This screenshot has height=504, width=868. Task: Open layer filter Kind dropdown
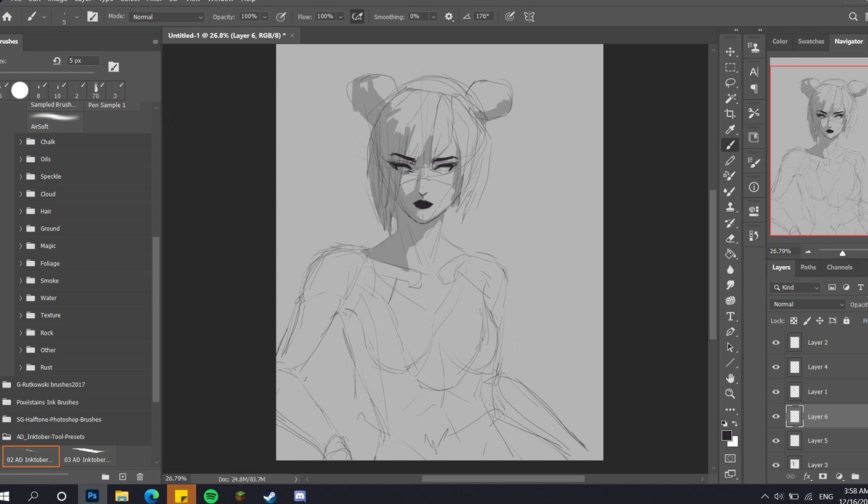[796, 287]
